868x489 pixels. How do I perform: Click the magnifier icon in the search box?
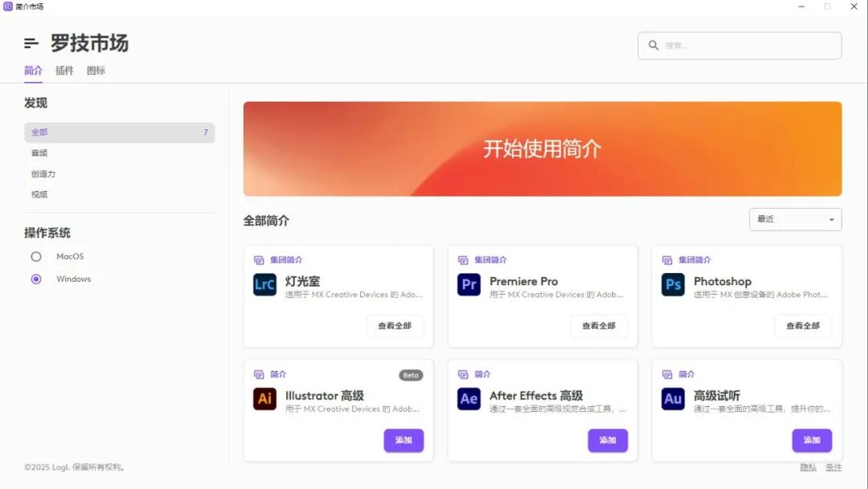(x=653, y=45)
